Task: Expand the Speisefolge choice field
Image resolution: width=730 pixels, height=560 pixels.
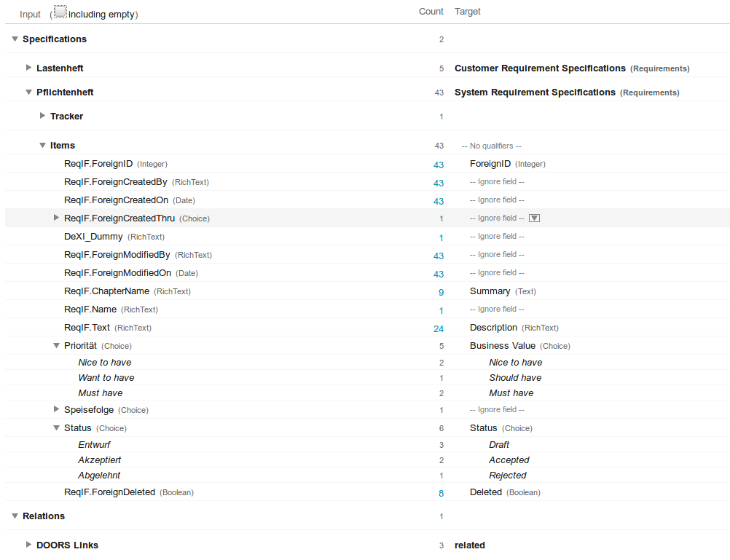Action: (56, 409)
